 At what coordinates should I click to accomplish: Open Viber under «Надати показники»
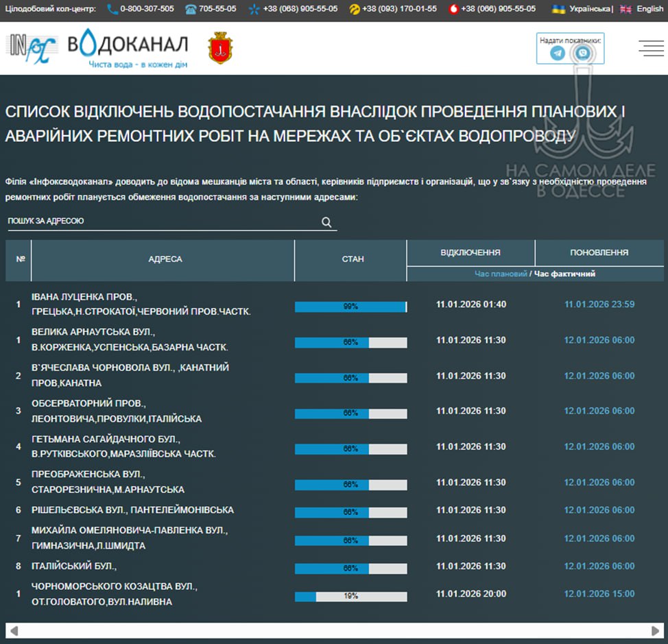pyautogui.click(x=583, y=53)
